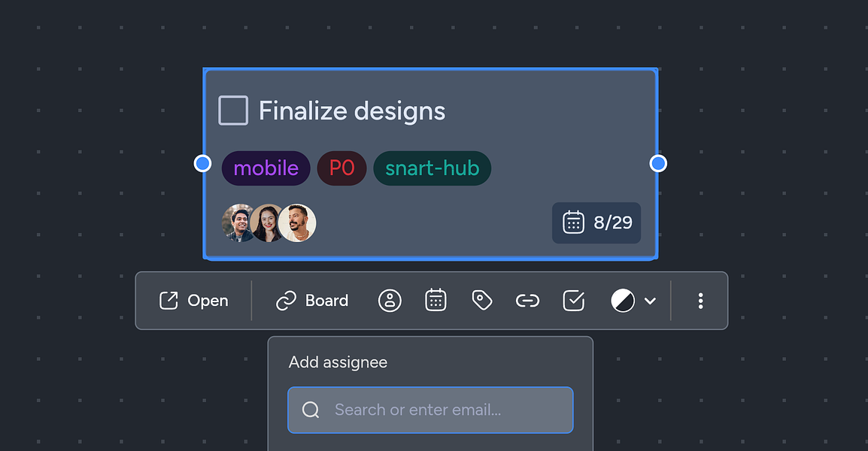Click the Open button in toolbar
The image size is (868, 451).
[x=194, y=301]
